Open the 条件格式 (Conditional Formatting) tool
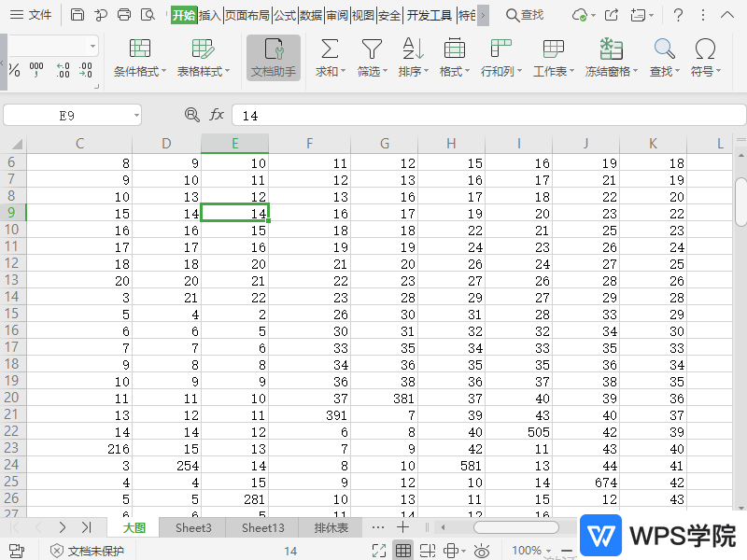 (140, 58)
